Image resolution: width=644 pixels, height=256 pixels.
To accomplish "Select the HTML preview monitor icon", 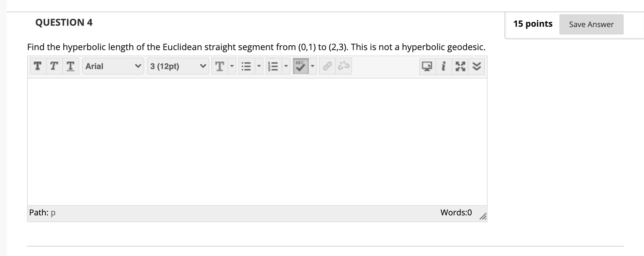I will (x=427, y=66).
